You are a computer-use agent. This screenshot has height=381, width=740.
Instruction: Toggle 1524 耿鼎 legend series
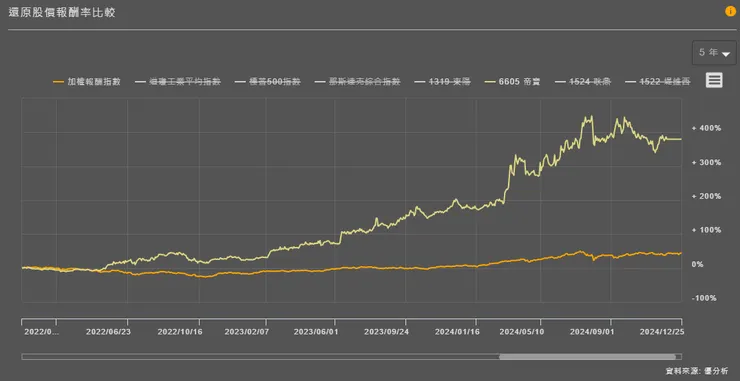click(583, 82)
